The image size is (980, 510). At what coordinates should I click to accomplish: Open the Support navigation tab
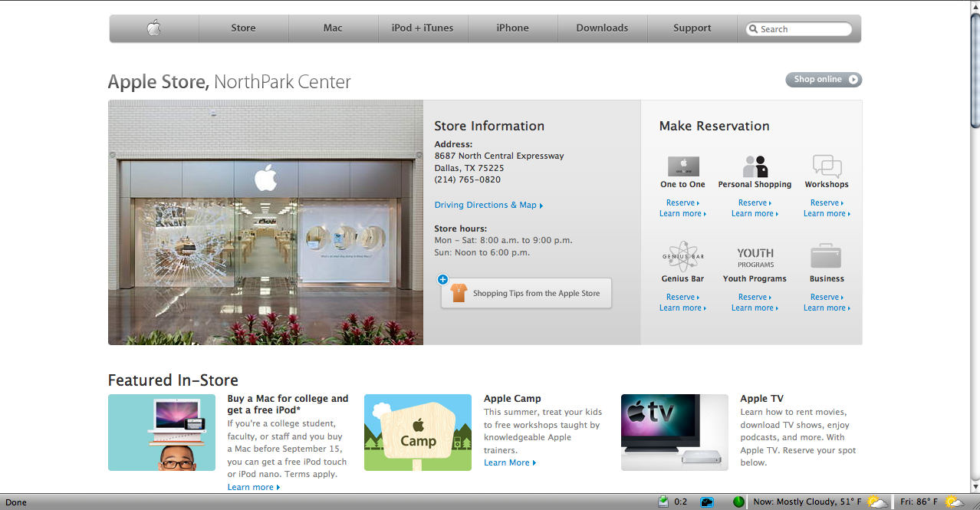692,28
